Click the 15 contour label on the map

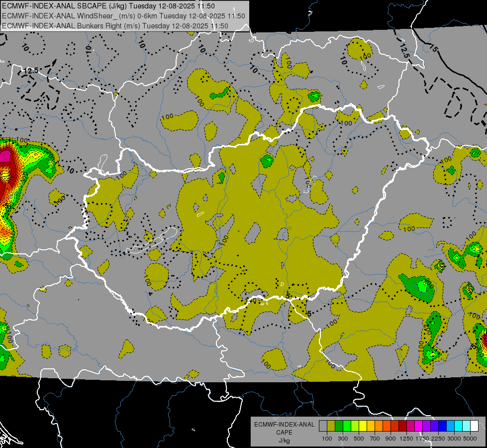pos(434,47)
